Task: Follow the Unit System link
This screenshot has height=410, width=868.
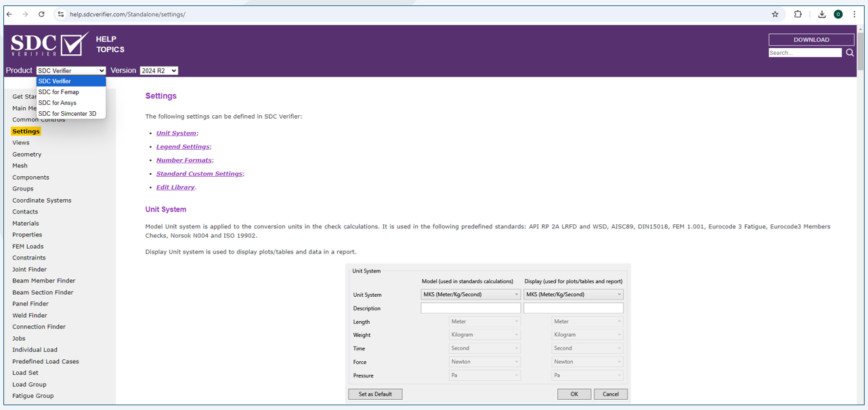Action: (176, 134)
